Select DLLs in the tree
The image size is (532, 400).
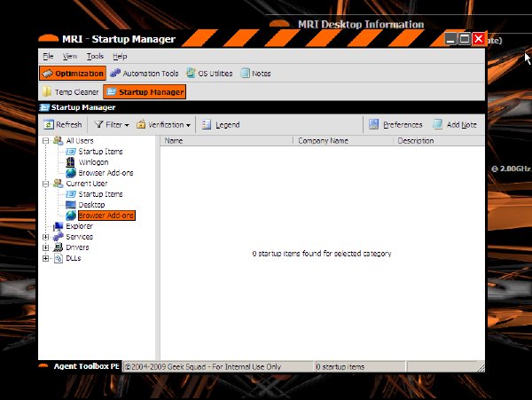(x=74, y=258)
